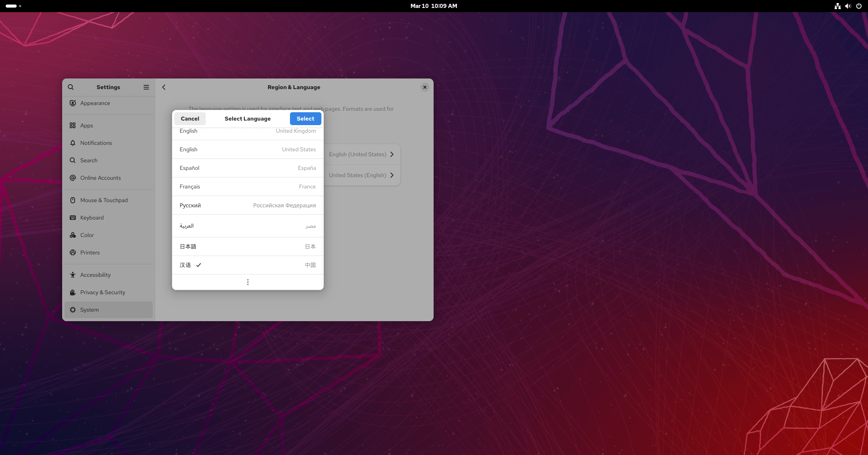This screenshot has height=455, width=868.
Task: Open Keyboard settings label
Action: coord(92,218)
